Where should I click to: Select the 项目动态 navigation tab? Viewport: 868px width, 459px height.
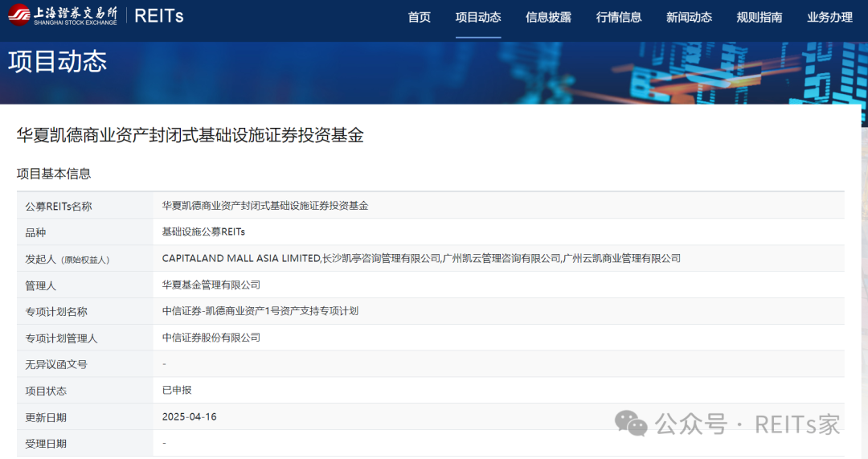(478, 17)
